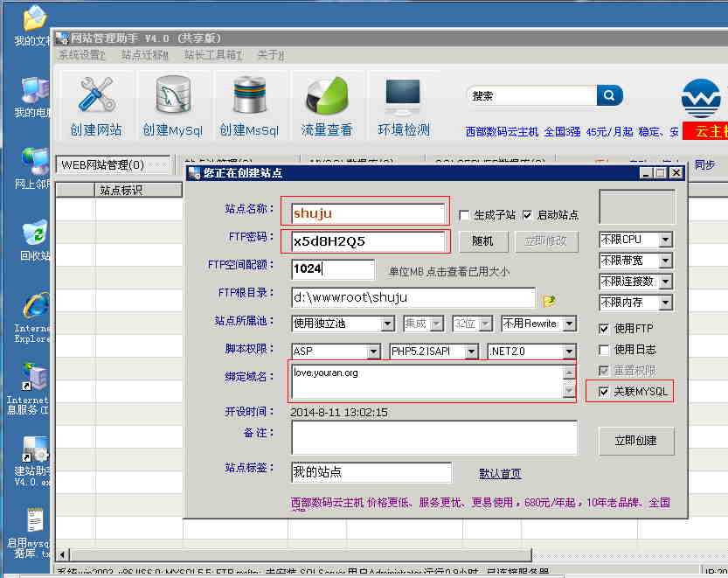Click the 站点名称 input field
Screen dimensions: 728x578
[367, 213]
